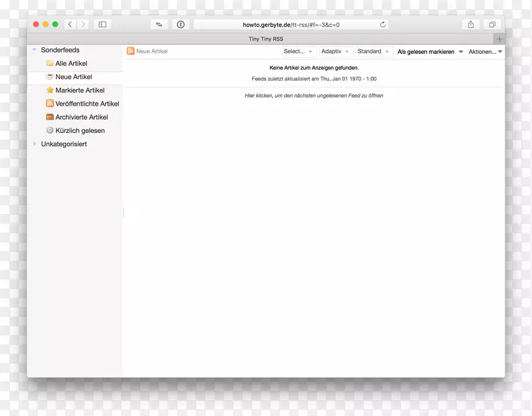This screenshot has height=416, width=532.
Task: Click the Safari page reload control
Action: click(x=383, y=24)
